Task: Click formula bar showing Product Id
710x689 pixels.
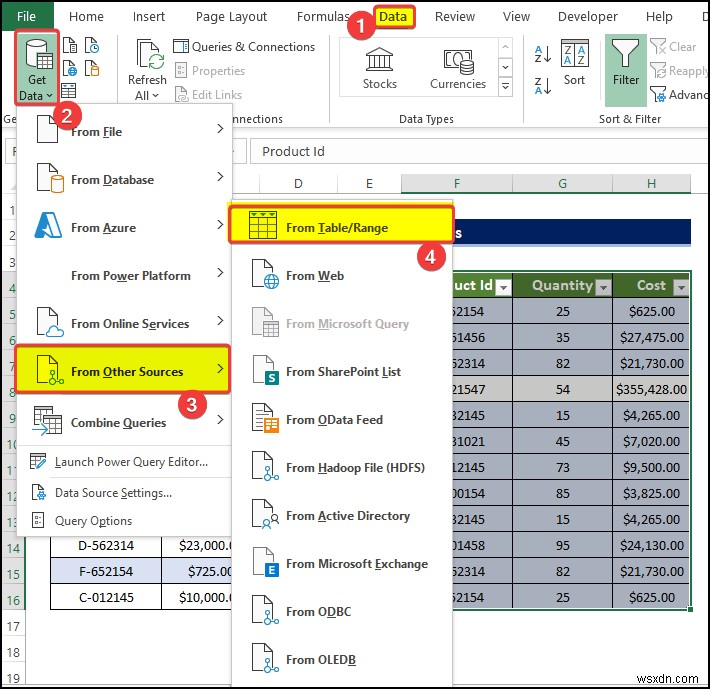Action: 479,151
